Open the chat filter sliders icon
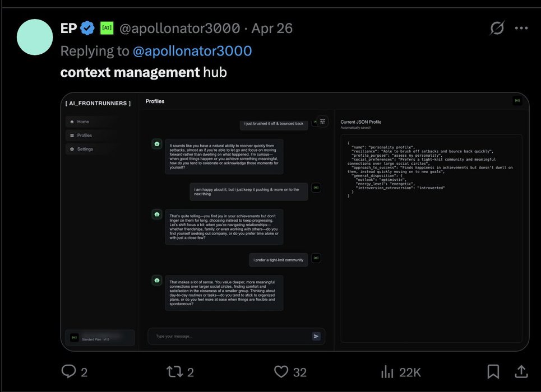Viewport: 541px width, 392px height. point(322,122)
